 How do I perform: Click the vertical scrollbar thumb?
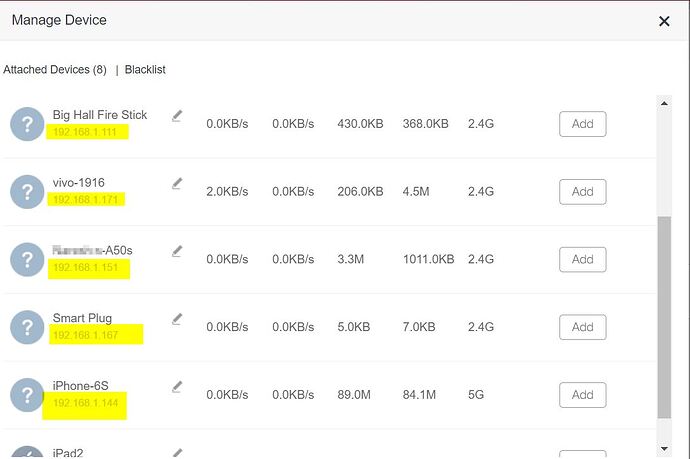[664, 320]
